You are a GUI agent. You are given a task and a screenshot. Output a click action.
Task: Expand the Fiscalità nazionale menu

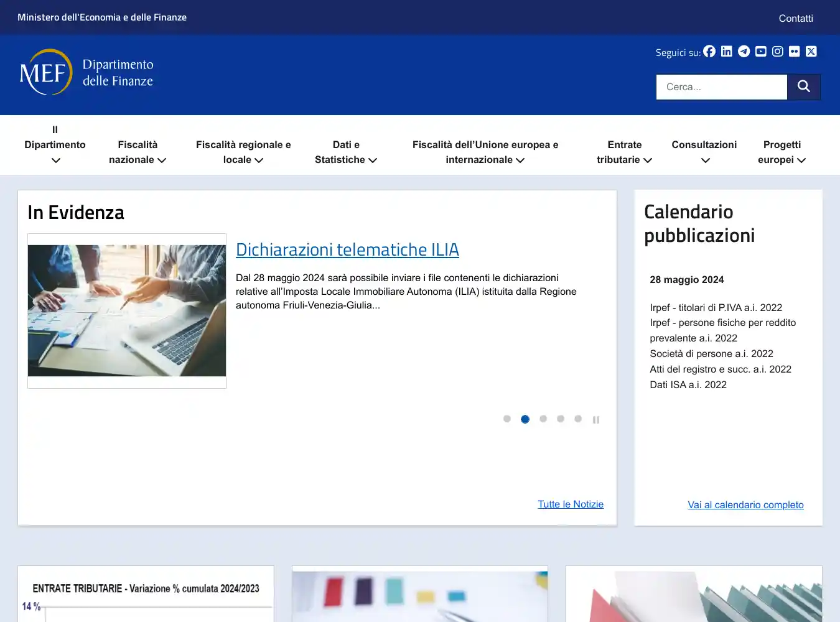pos(138,152)
